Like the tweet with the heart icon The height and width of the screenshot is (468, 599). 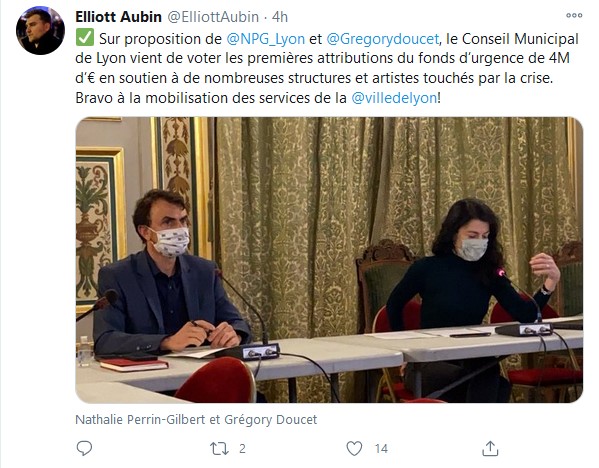tap(354, 448)
